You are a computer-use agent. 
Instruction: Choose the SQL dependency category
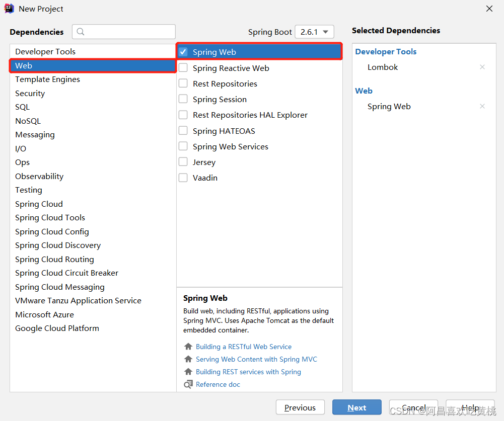(23, 107)
